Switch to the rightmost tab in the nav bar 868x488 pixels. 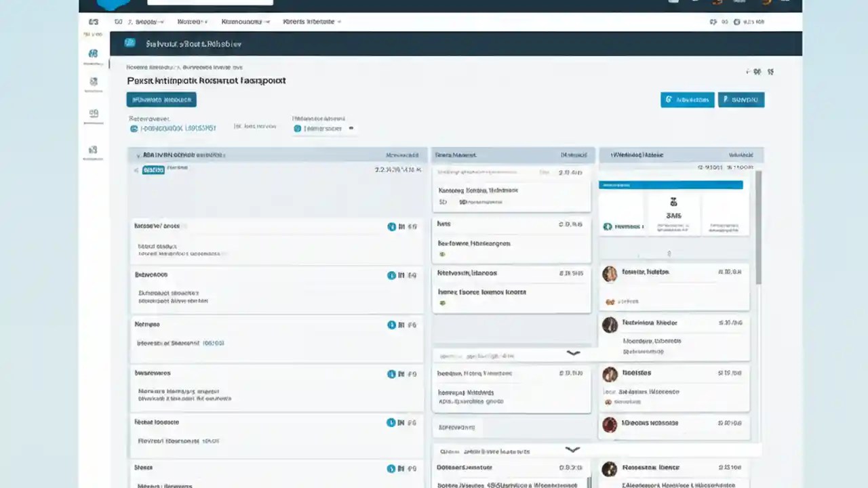311,21
